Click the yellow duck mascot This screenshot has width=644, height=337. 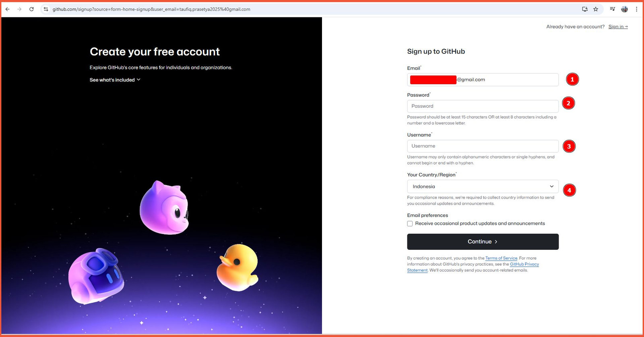pyautogui.click(x=237, y=267)
